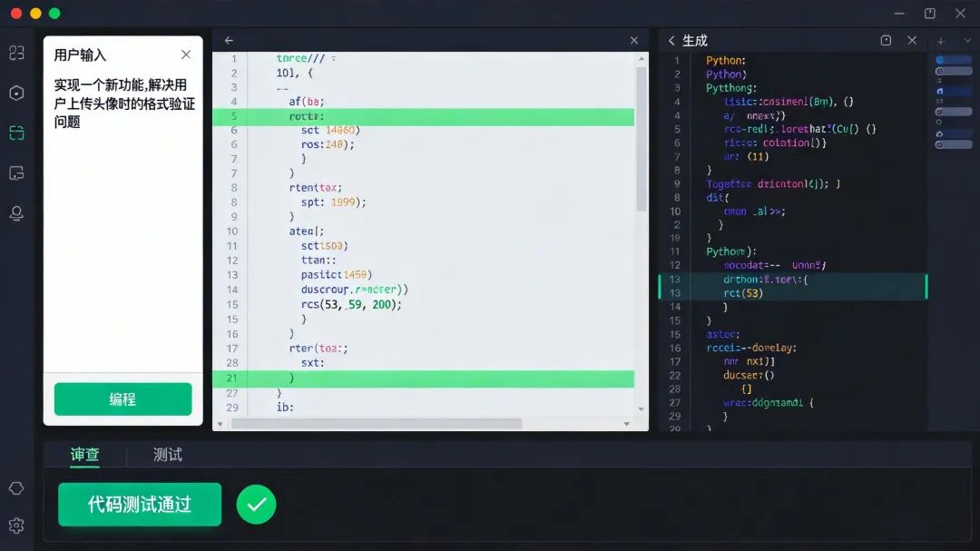980x551 pixels.
Task: Click the "Python:" first line in 生成 panel
Action: (x=726, y=60)
